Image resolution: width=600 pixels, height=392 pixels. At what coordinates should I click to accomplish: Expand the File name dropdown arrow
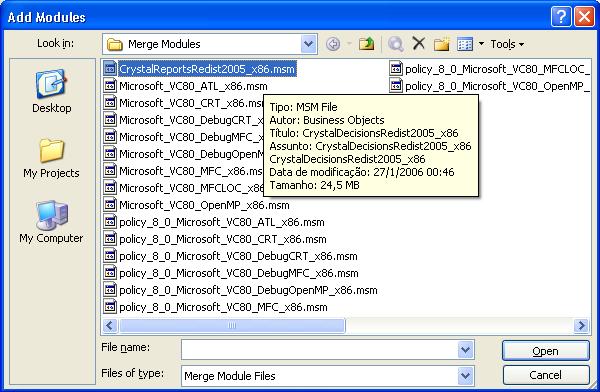tap(466, 350)
